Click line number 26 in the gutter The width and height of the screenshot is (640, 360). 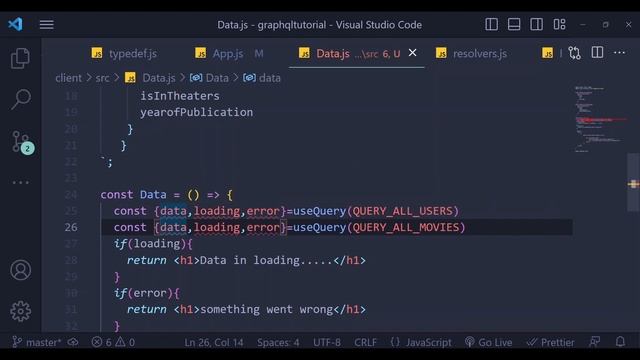pyautogui.click(x=71, y=227)
